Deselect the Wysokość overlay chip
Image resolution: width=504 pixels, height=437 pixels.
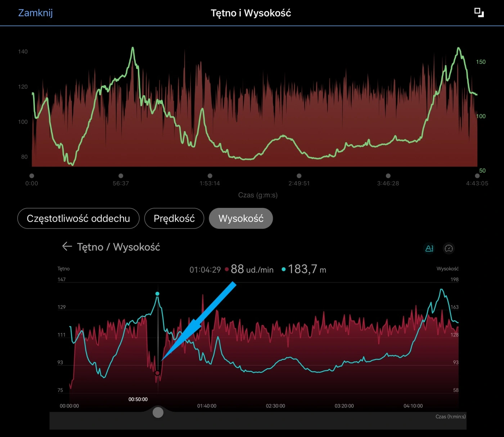click(x=241, y=218)
